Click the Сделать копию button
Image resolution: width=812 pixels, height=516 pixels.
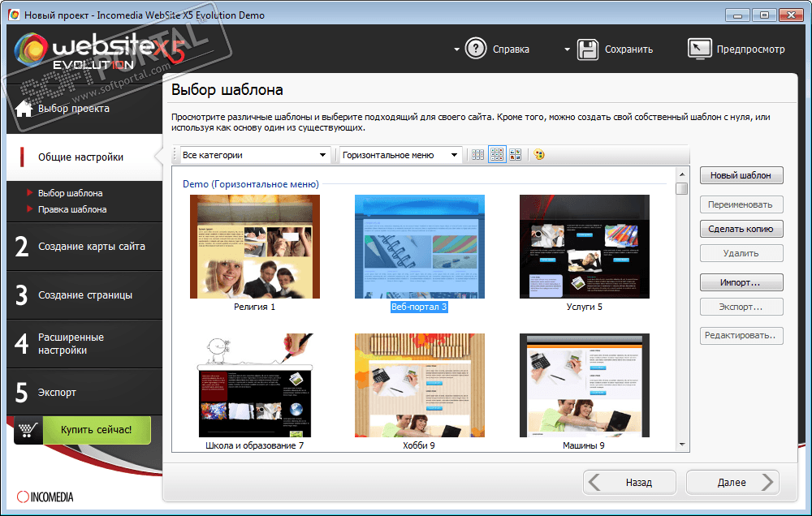[741, 229]
